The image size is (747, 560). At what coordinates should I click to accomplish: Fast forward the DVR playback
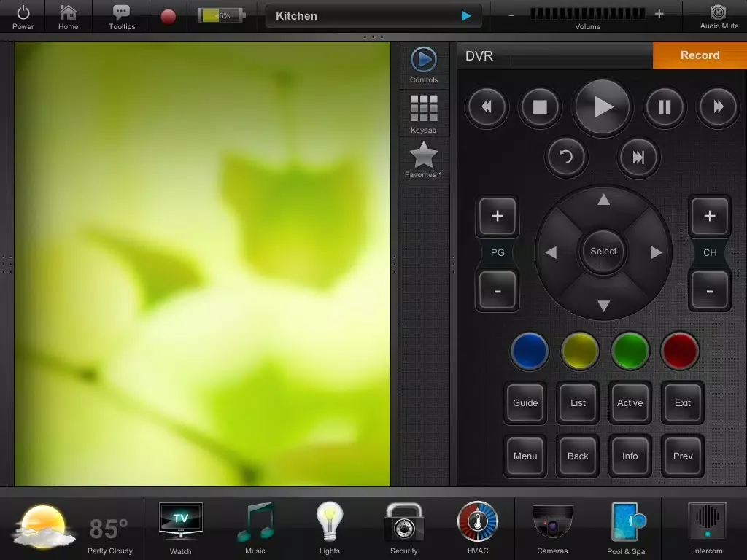(x=718, y=106)
